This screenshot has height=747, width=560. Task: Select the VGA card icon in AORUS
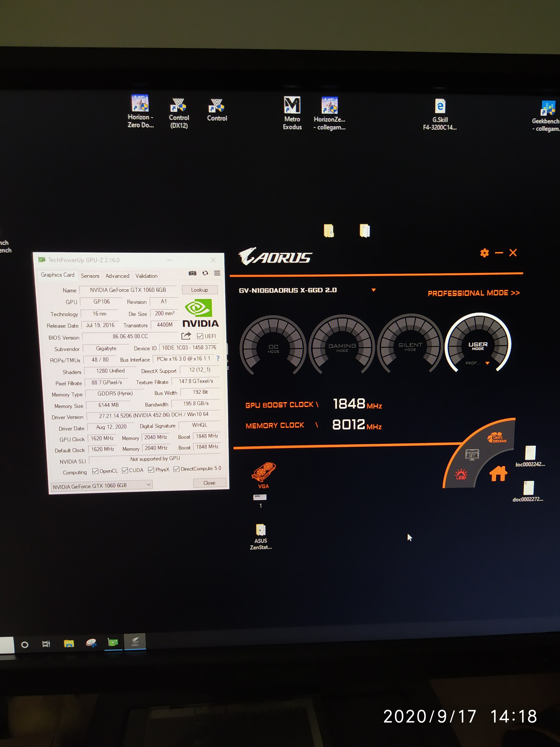coord(263,475)
